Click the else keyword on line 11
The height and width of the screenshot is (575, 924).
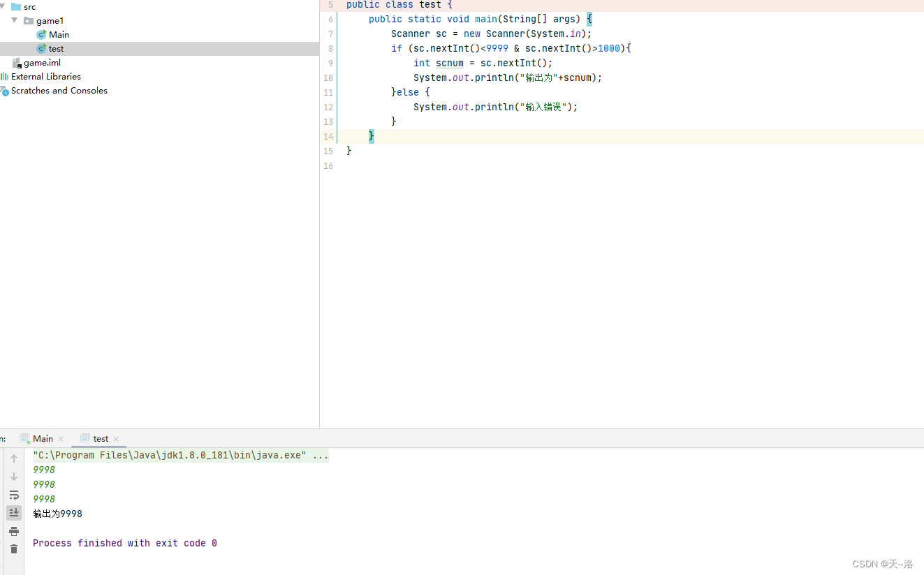tap(408, 92)
